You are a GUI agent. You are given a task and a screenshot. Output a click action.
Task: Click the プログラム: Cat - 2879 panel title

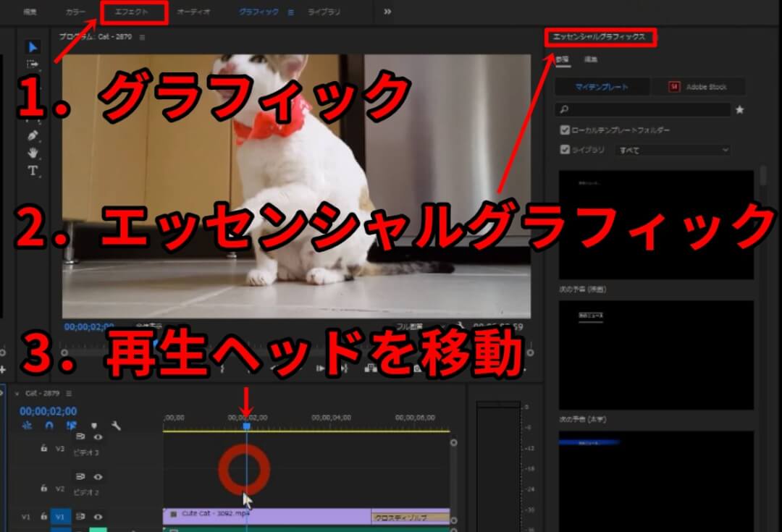coord(96,37)
